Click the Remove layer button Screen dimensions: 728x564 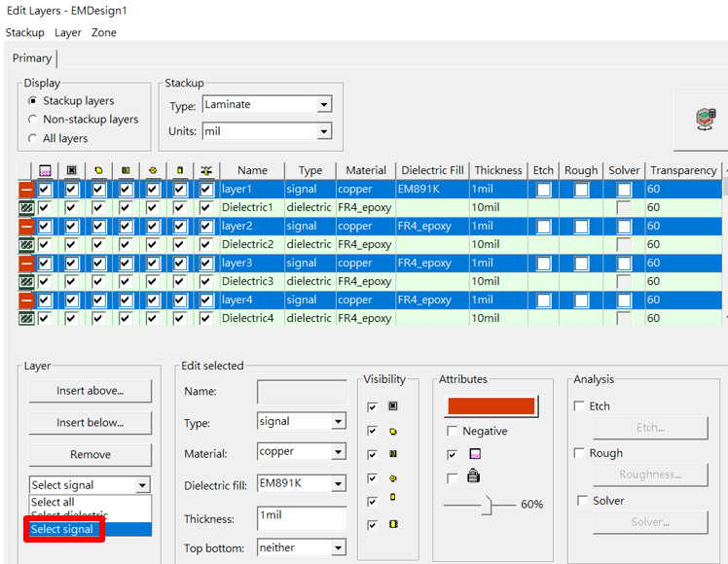pos(91,454)
